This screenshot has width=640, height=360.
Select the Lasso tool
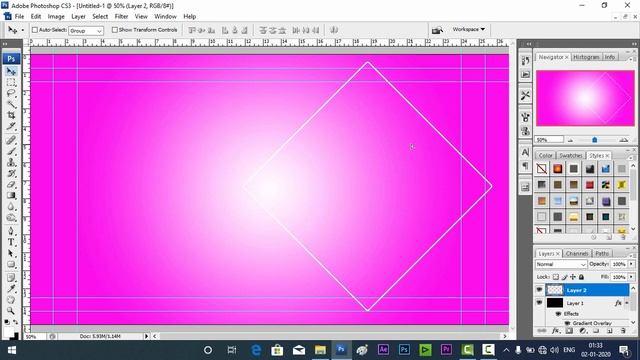pyautogui.click(x=11, y=93)
